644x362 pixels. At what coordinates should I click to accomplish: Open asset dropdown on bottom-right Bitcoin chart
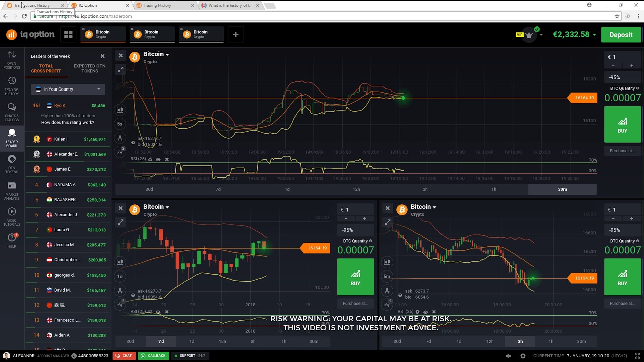click(x=423, y=207)
